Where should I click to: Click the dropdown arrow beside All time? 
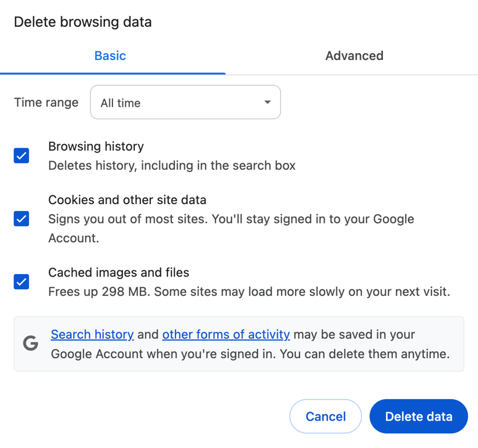tap(267, 102)
